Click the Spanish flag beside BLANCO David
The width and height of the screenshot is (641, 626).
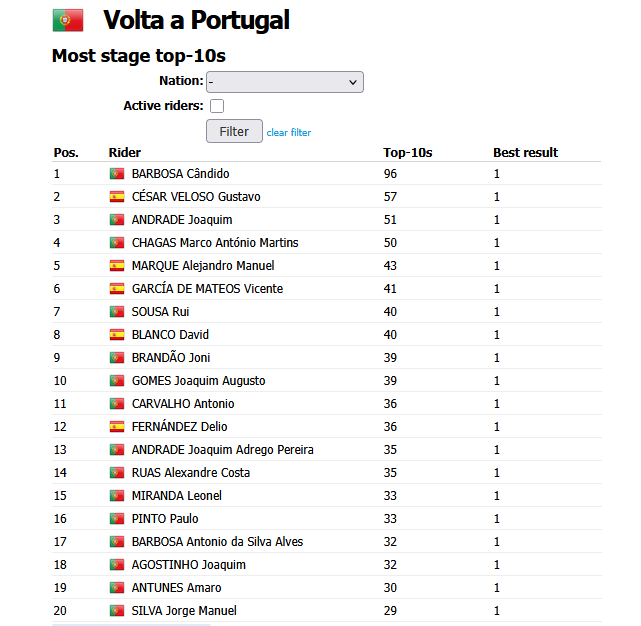[117, 334]
